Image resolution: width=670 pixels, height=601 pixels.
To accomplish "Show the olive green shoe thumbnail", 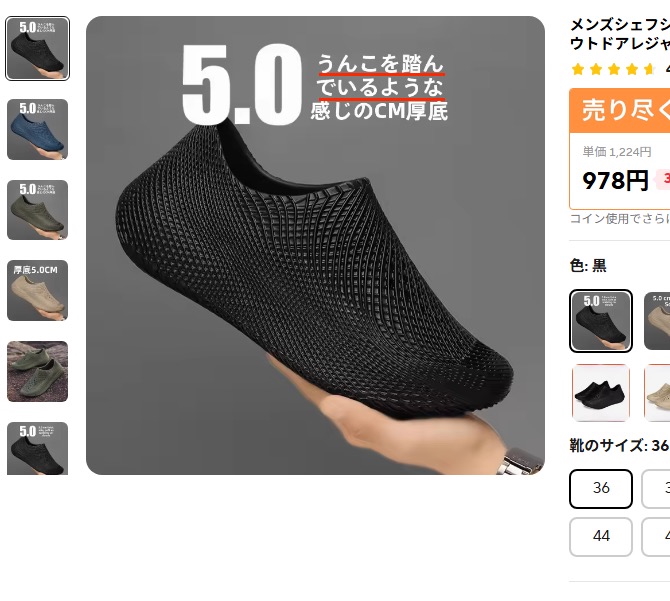I will pos(38,210).
